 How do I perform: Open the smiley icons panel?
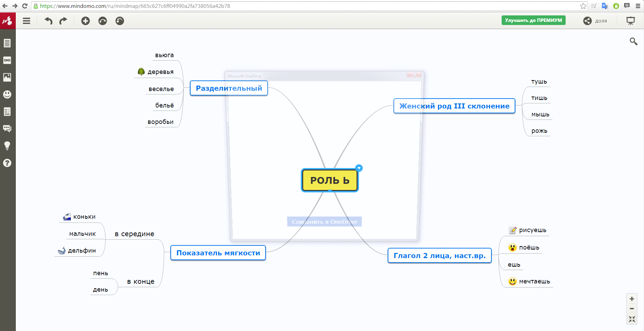point(7,94)
